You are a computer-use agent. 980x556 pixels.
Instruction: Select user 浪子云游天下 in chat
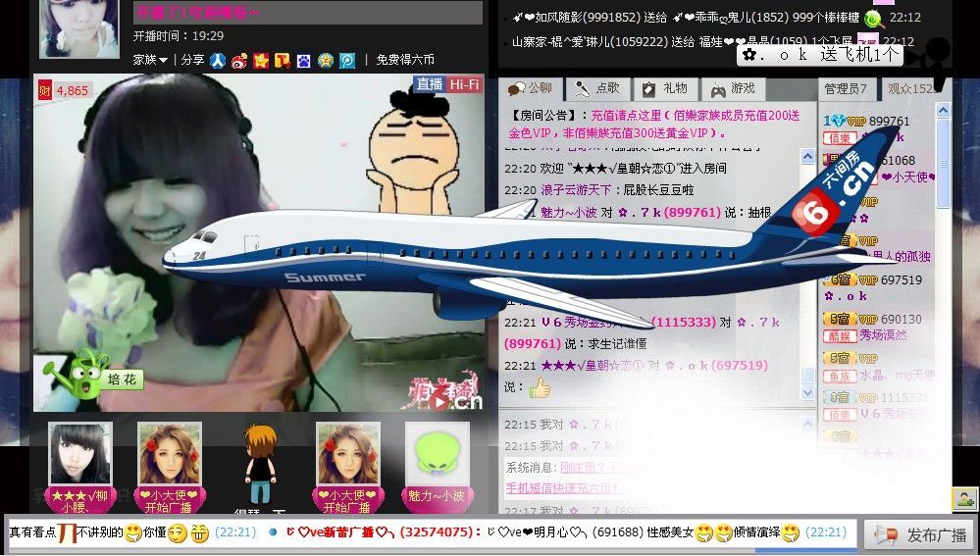click(576, 189)
